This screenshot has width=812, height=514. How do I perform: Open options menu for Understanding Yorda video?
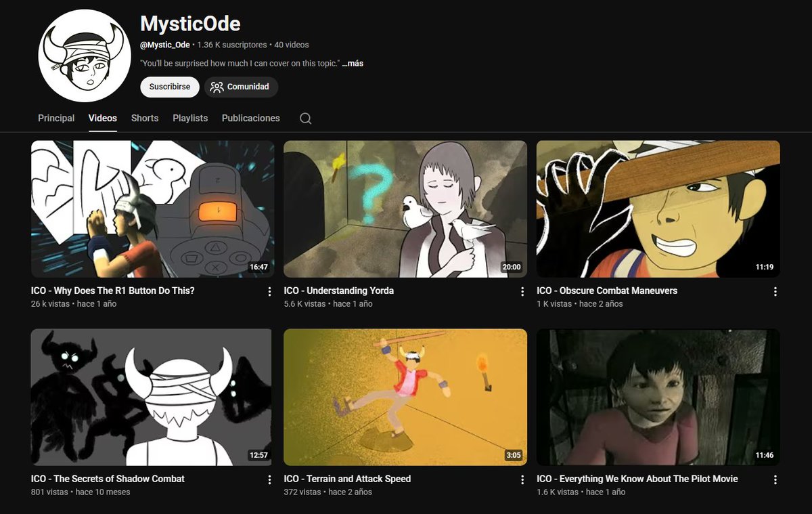(x=522, y=292)
